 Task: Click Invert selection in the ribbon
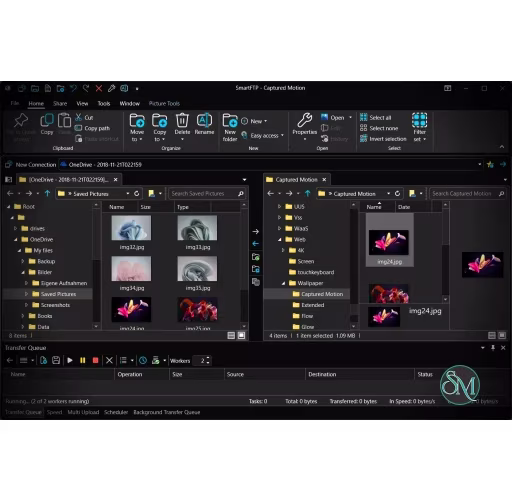383,139
